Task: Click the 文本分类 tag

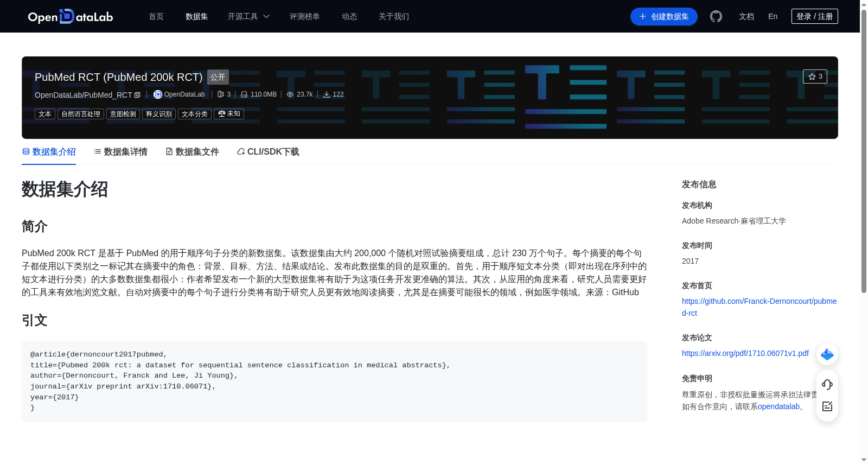Action: (x=195, y=114)
